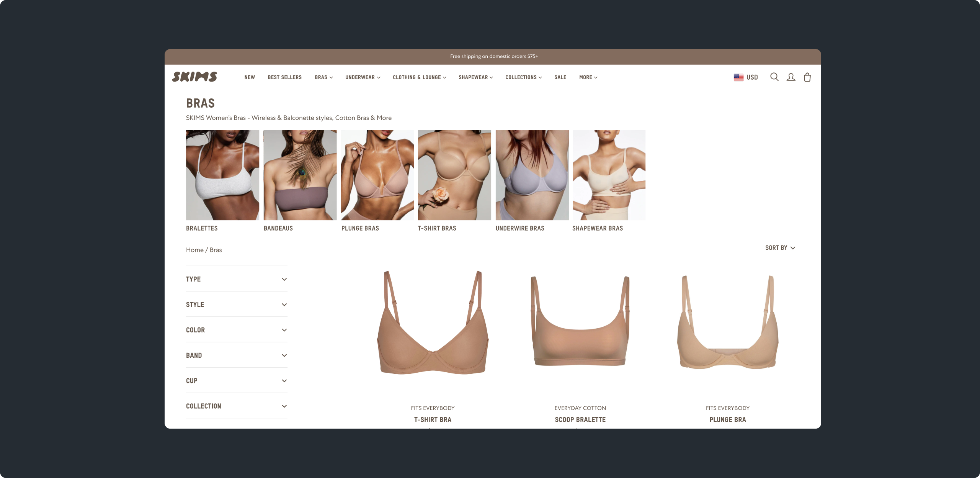Open the search icon
Image resolution: width=980 pixels, height=478 pixels.
774,77
